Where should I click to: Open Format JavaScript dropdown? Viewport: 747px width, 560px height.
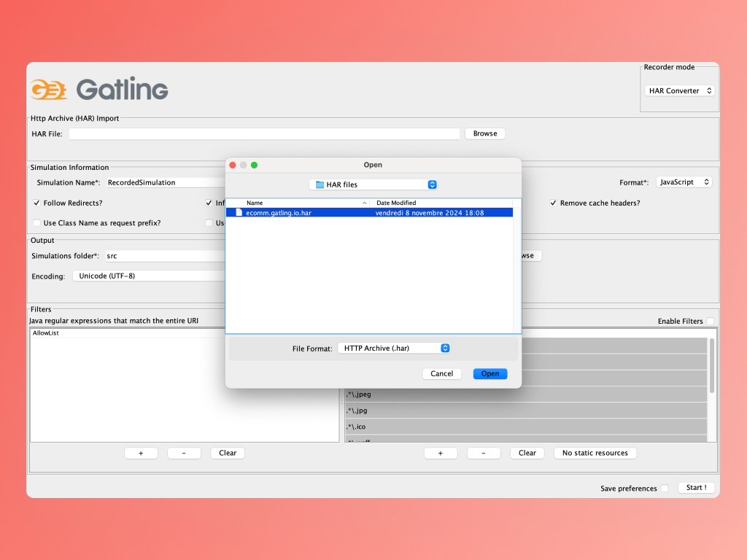coord(684,182)
